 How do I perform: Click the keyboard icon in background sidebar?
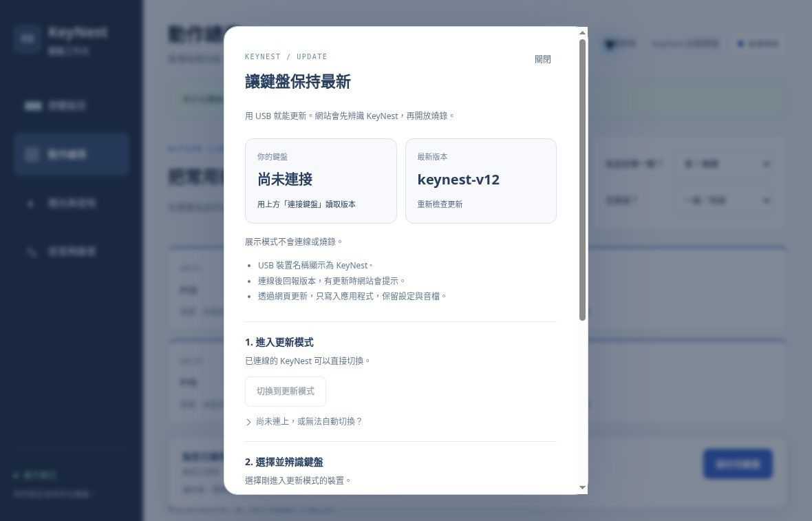point(33,106)
